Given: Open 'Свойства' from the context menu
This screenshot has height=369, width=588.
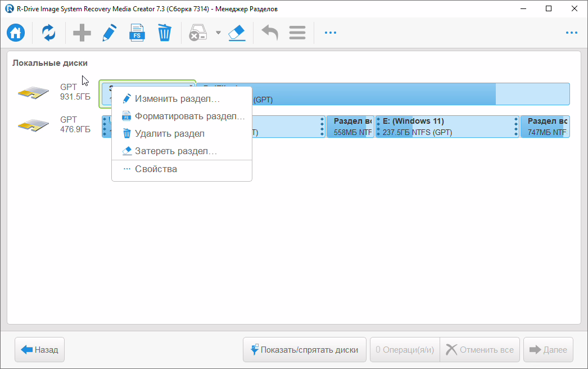Looking at the screenshot, I should pos(156,169).
